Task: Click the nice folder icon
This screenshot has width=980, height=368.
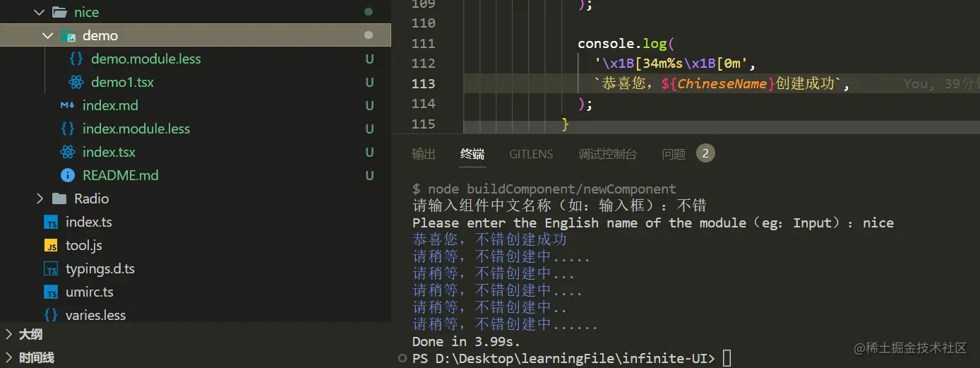Action: (59, 12)
